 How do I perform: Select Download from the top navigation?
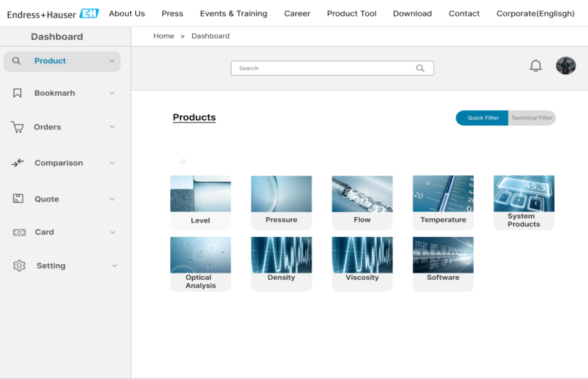click(411, 14)
